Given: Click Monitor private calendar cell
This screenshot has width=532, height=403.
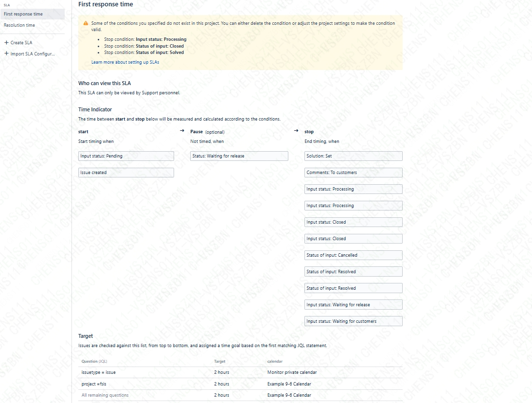Looking at the screenshot, I should (292, 372).
